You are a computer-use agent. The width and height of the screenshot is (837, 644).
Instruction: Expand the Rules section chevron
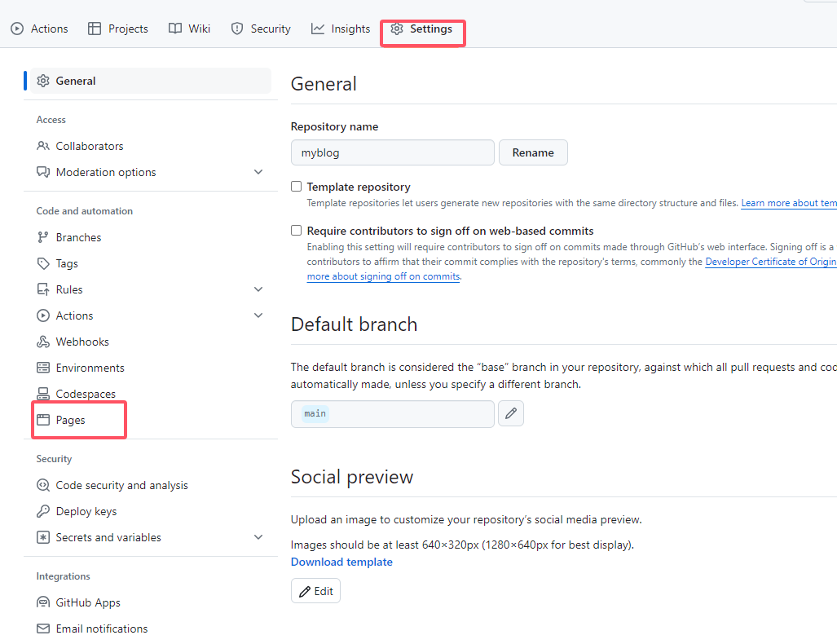[x=258, y=289]
